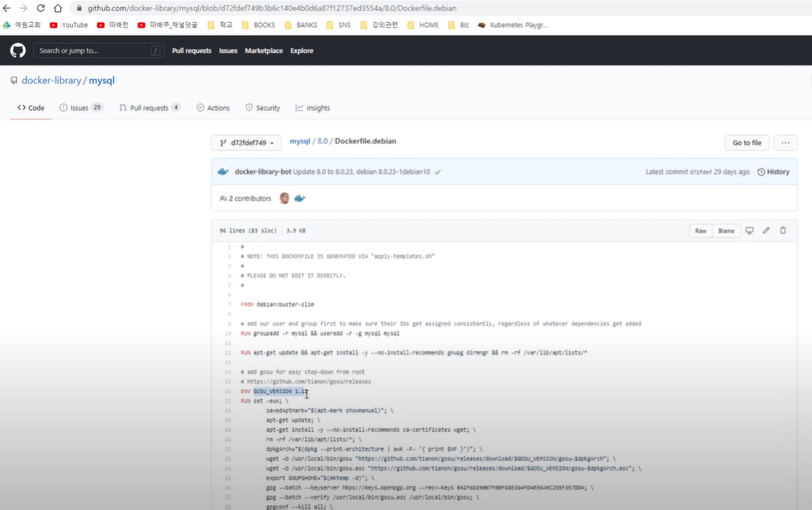The height and width of the screenshot is (510, 812).
Task: Open latest commit hash d72fdef
Action: pos(701,172)
